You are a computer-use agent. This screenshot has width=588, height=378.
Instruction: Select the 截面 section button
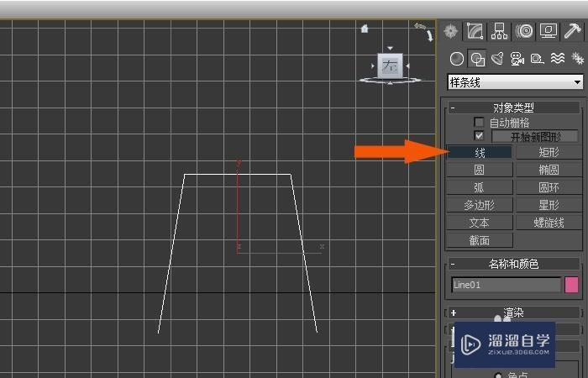click(480, 240)
